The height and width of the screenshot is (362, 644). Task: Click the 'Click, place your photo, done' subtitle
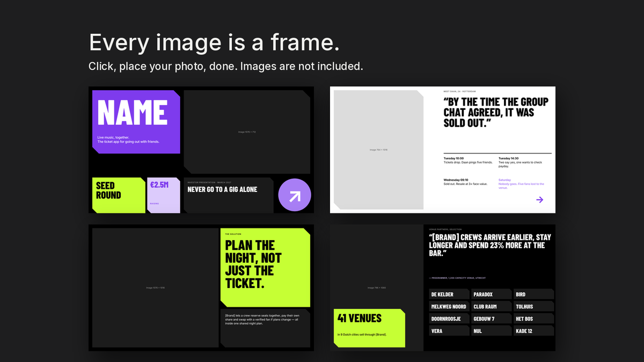(226, 67)
